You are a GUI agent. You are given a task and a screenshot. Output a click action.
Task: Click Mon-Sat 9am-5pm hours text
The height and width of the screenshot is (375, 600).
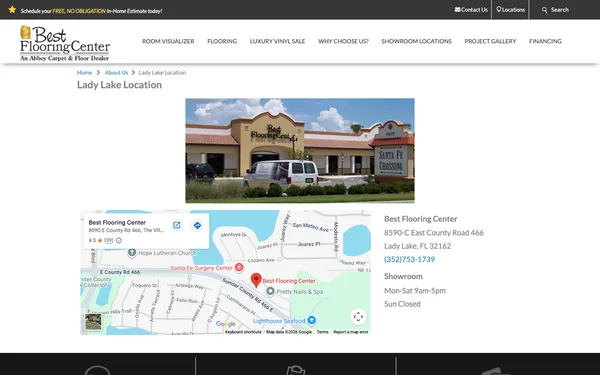(415, 290)
